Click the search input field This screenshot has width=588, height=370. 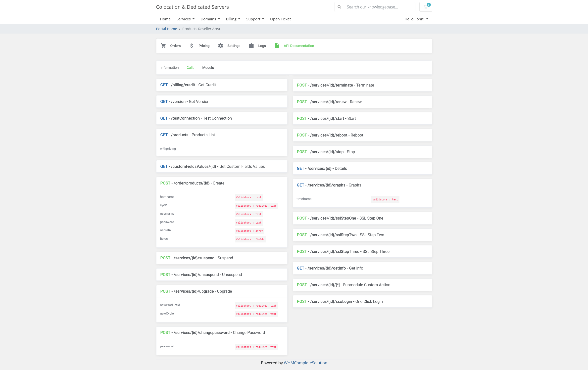(374, 6)
